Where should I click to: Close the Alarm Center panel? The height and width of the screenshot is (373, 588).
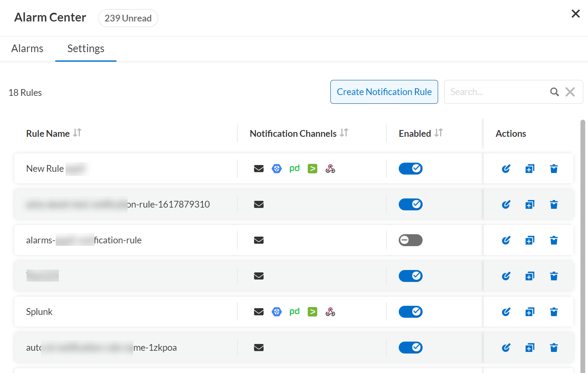click(575, 14)
